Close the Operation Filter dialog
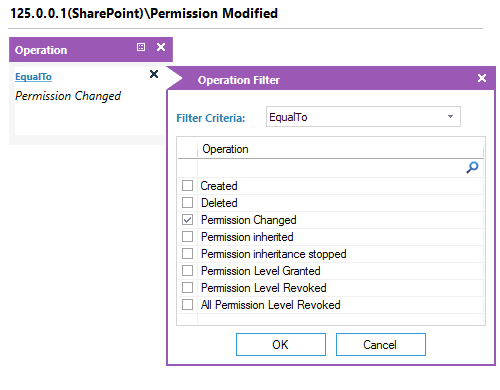Image resolution: width=500 pixels, height=390 pixels. coord(482,78)
